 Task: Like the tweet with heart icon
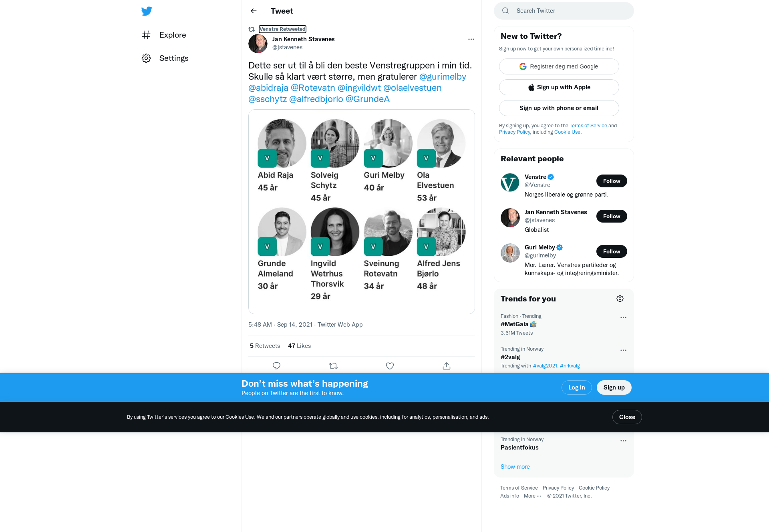[390, 366]
